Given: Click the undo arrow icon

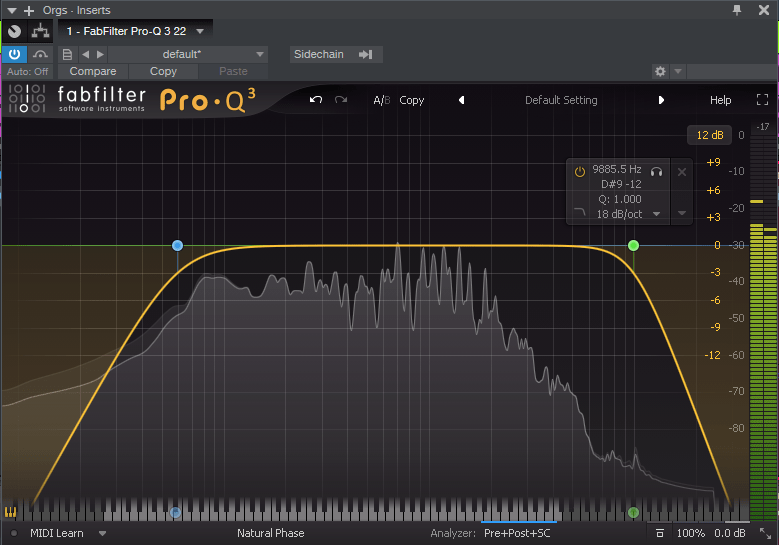Looking at the screenshot, I should 316,100.
